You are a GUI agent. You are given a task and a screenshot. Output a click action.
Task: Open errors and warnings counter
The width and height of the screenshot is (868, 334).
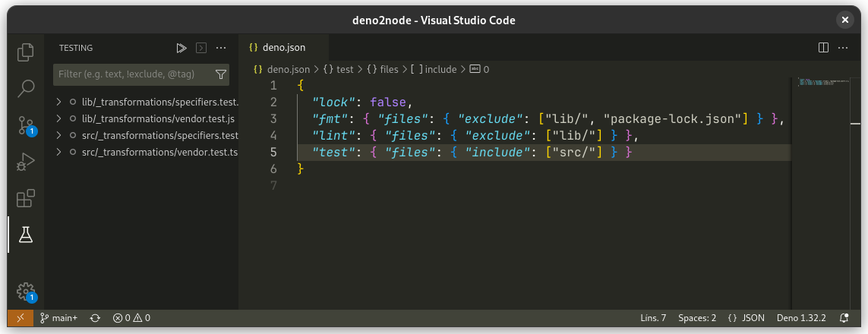[x=131, y=318]
